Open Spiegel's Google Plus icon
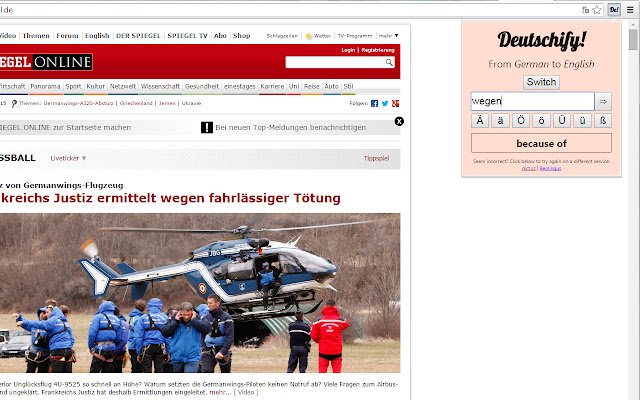Screen dimensions: 640x400 pos(395,103)
